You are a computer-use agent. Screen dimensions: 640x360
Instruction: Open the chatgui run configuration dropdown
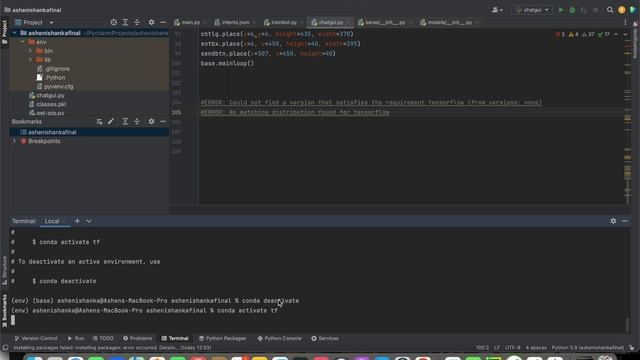(x=532, y=10)
